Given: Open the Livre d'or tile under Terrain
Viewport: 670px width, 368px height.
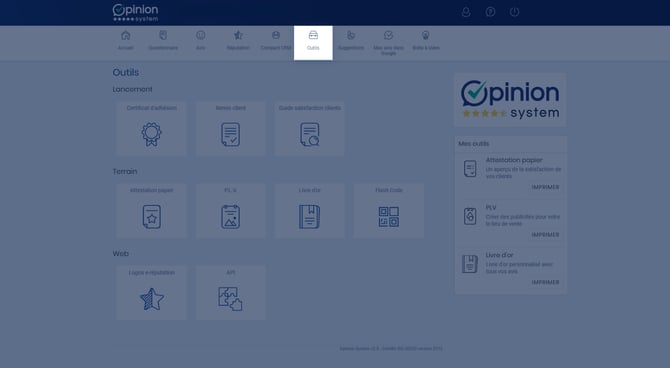Looking at the screenshot, I should (x=310, y=211).
